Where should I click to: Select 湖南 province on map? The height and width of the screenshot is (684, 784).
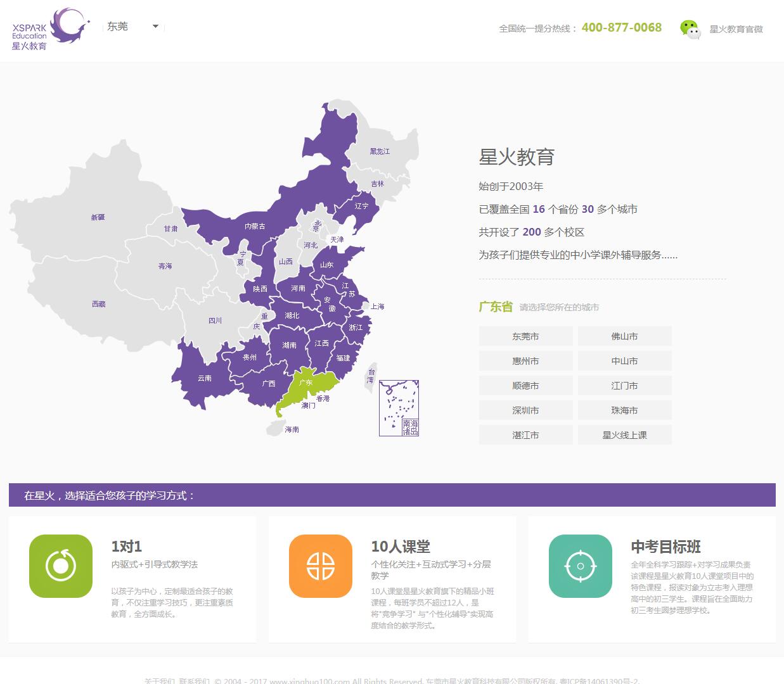point(290,345)
